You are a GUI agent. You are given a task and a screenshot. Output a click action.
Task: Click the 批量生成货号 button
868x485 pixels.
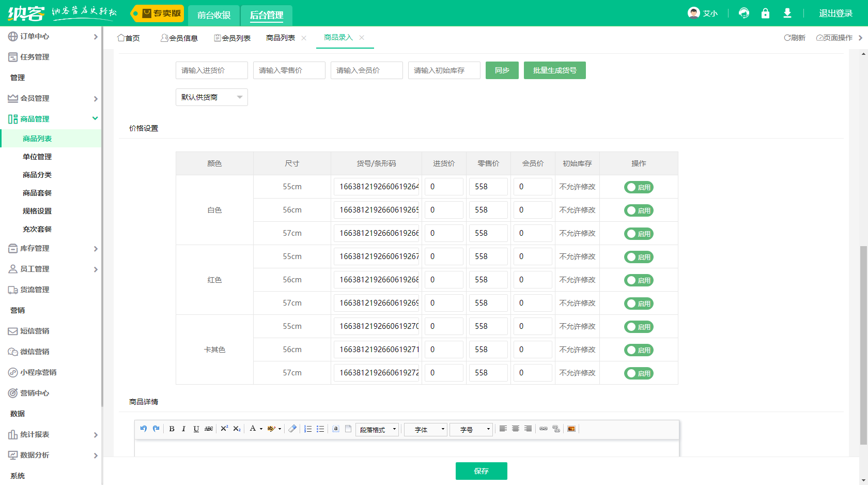click(554, 70)
